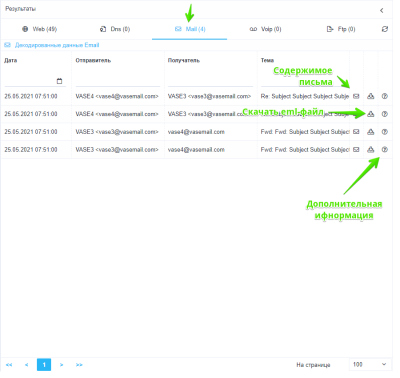Open email content icon in first row

pos(356,96)
